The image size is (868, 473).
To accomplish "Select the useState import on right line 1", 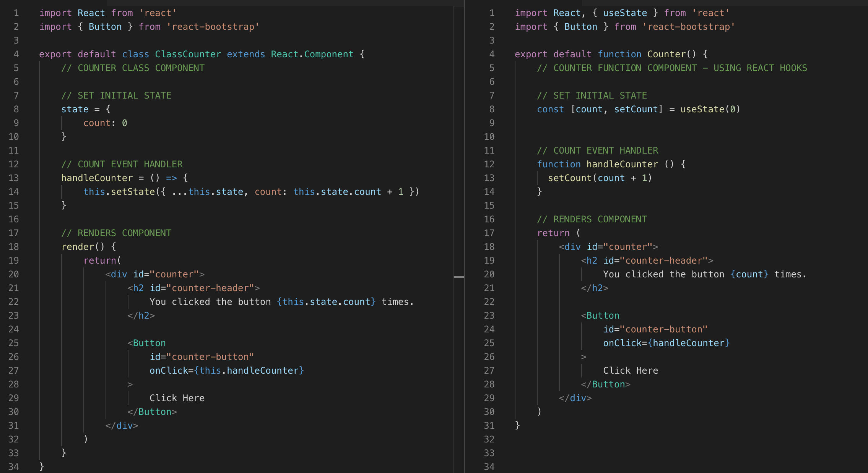I will (624, 13).
